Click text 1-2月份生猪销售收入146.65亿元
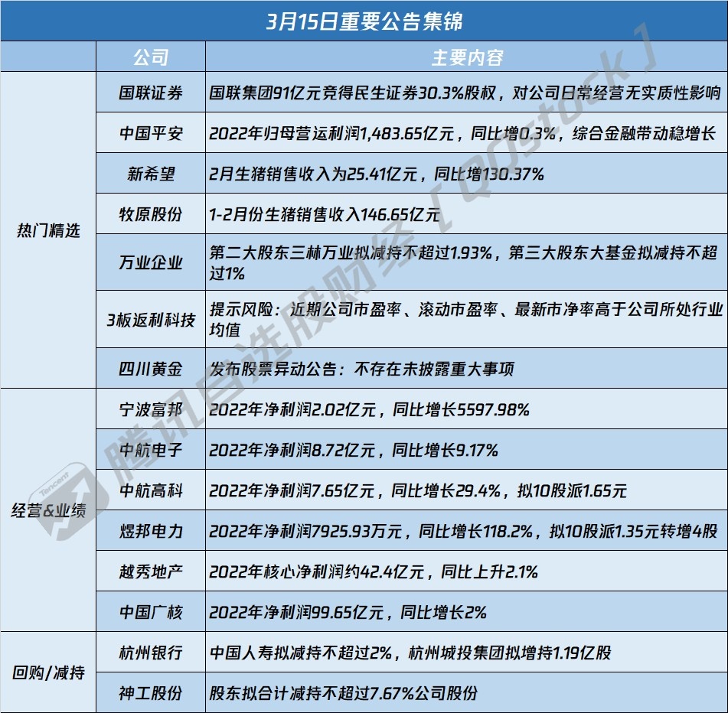This screenshot has width=728, height=713. pyautogui.click(x=325, y=214)
